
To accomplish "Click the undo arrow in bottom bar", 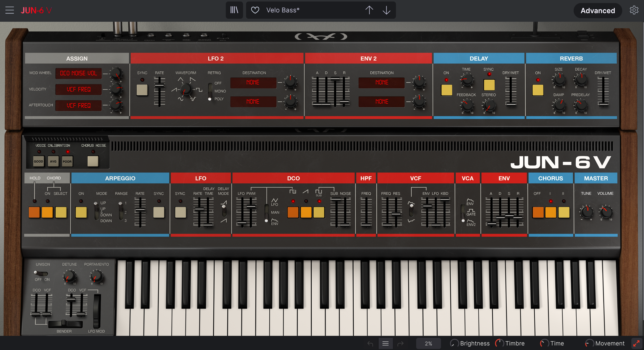I will pyautogui.click(x=370, y=343).
